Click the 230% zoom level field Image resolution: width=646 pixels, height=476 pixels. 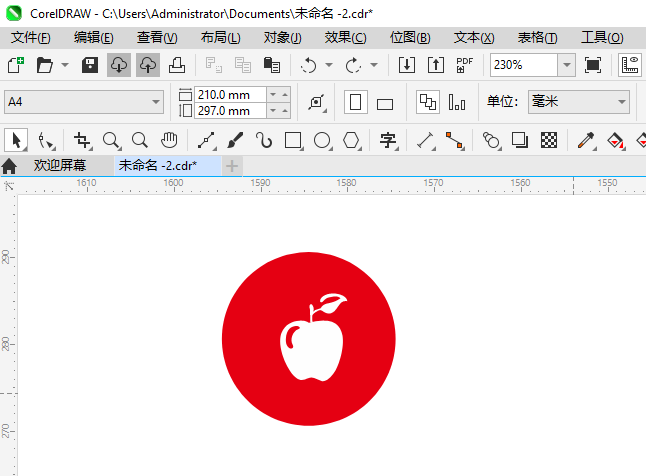click(524, 65)
